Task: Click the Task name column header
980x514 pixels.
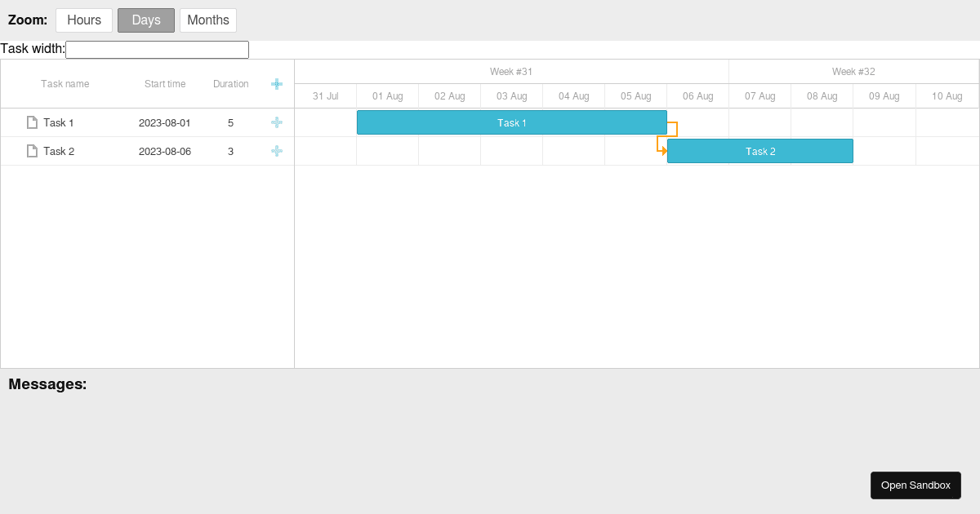Action: point(65,84)
